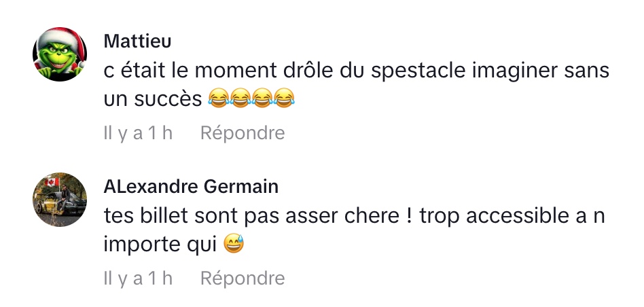The height and width of the screenshot is (307, 644).
Task: Open ALexandre Germain's profile avatar
Action: click(x=60, y=199)
